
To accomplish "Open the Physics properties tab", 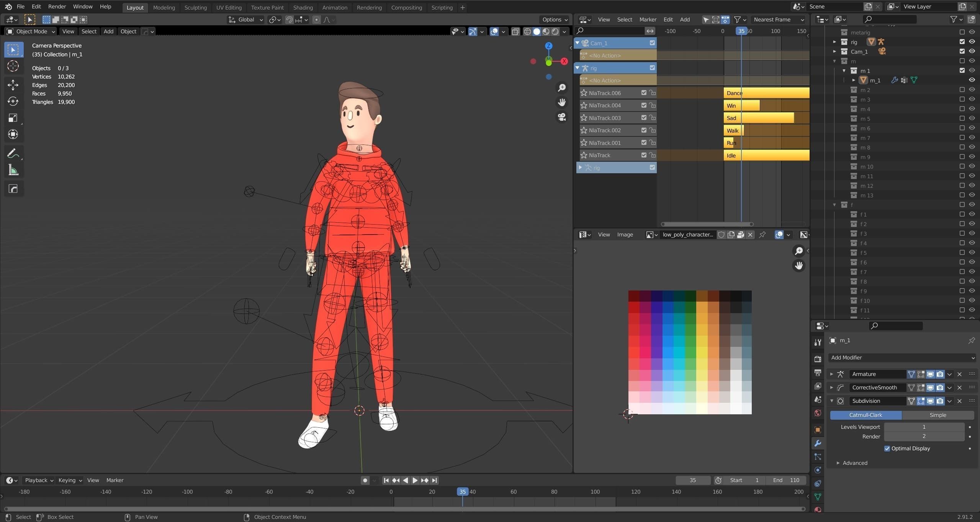I will [818, 470].
